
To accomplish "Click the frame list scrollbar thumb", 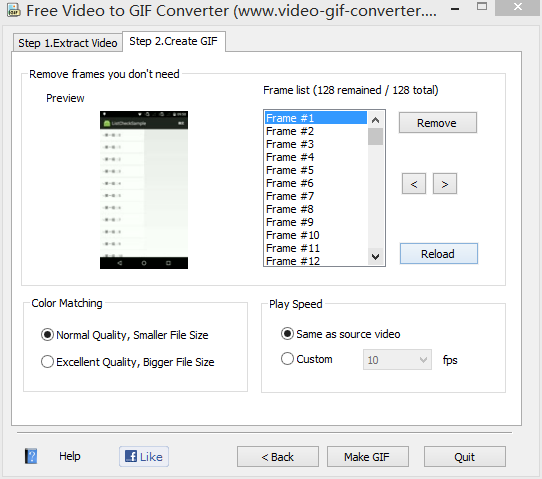I will [375, 137].
